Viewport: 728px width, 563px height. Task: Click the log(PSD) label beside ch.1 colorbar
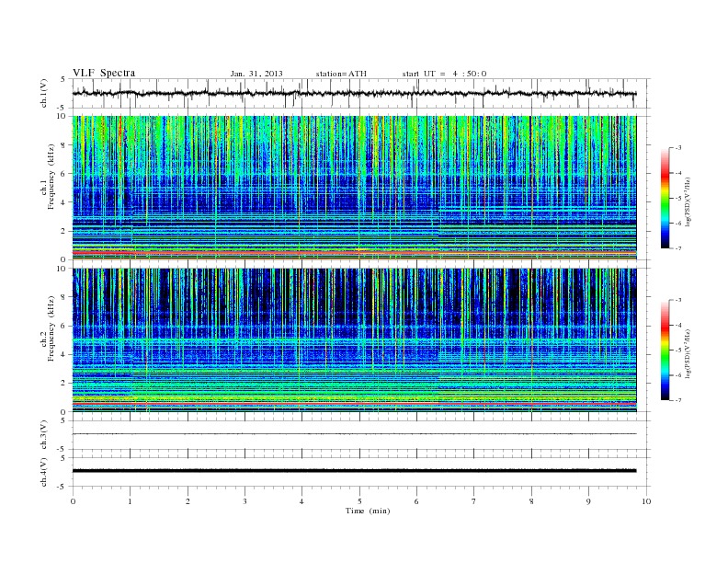point(688,201)
